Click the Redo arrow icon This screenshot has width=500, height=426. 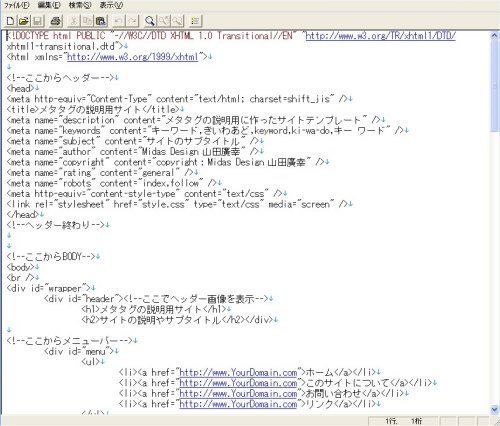[133, 21]
